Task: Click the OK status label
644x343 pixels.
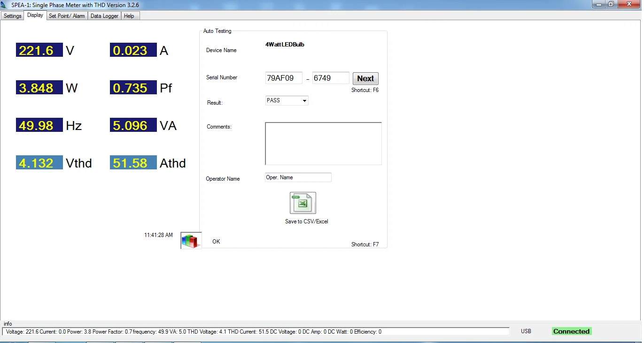Action: coord(216,241)
